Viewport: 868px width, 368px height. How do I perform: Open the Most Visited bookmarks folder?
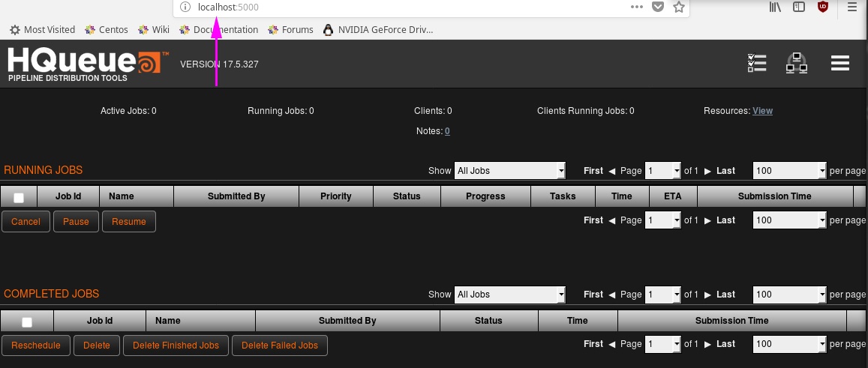click(x=43, y=30)
